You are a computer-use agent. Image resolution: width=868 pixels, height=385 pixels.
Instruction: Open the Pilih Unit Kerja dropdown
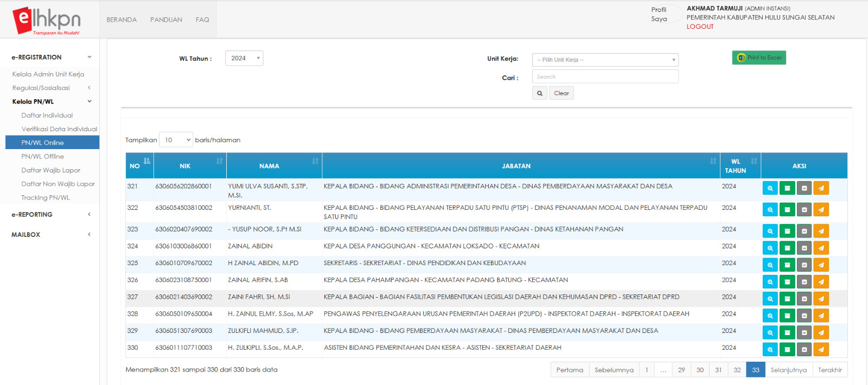(605, 60)
